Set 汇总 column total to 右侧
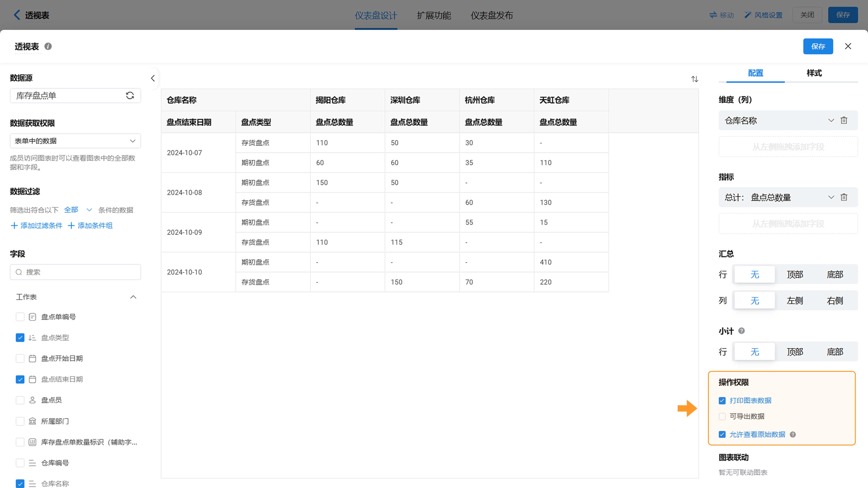The width and height of the screenshot is (868, 488). (835, 301)
